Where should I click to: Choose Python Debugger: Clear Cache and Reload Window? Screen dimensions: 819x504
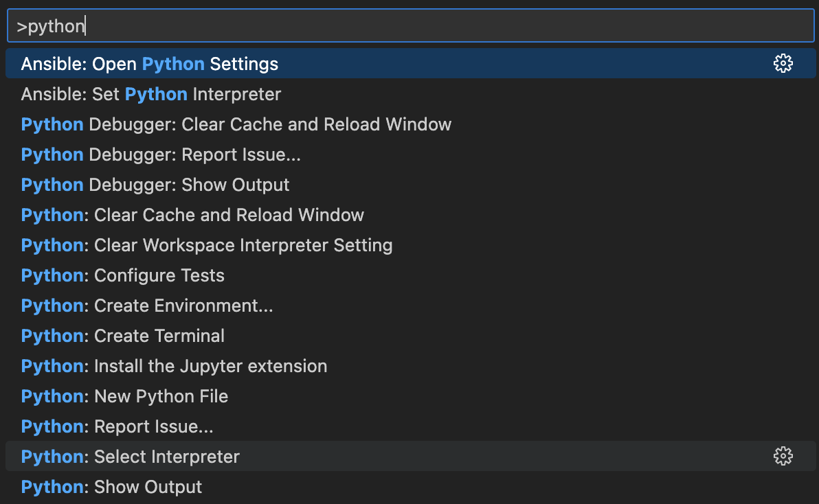pyautogui.click(x=236, y=124)
